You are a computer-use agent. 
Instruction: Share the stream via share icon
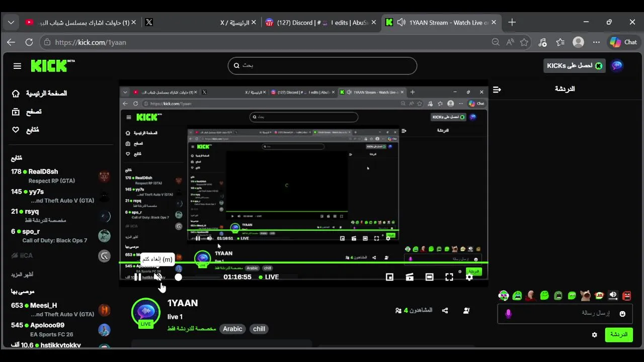tap(445, 311)
